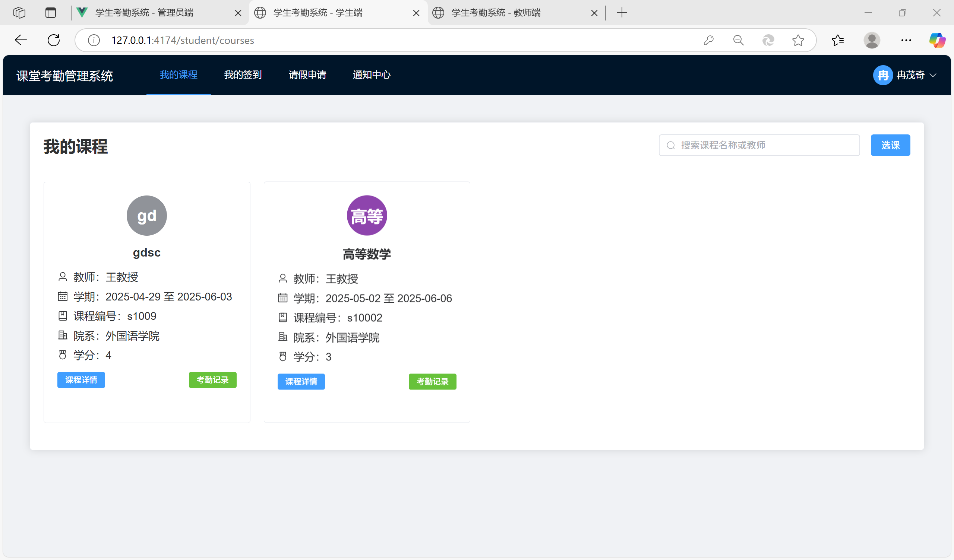Click the purple 高等 course avatar
This screenshot has width=954, height=560.
coord(366,215)
